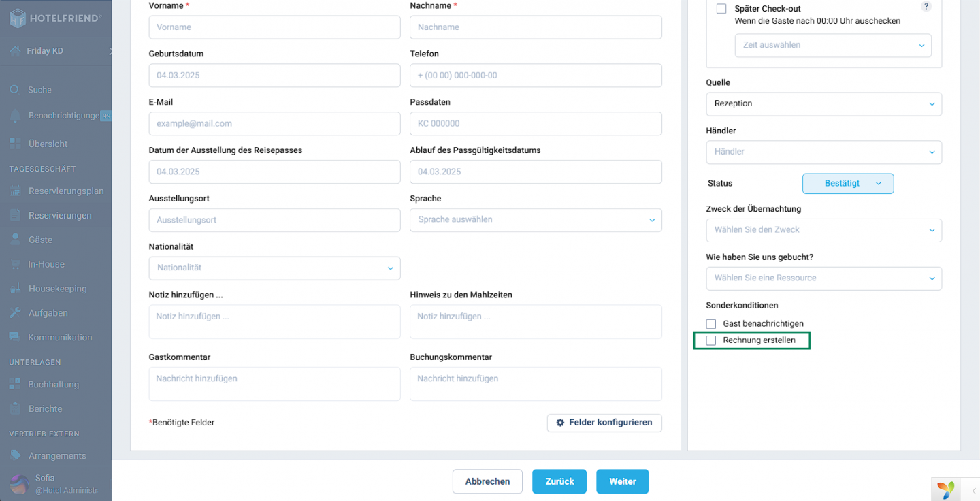Open Housekeeping menu item
This screenshot has height=501, width=980.
click(x=58, y=289)
